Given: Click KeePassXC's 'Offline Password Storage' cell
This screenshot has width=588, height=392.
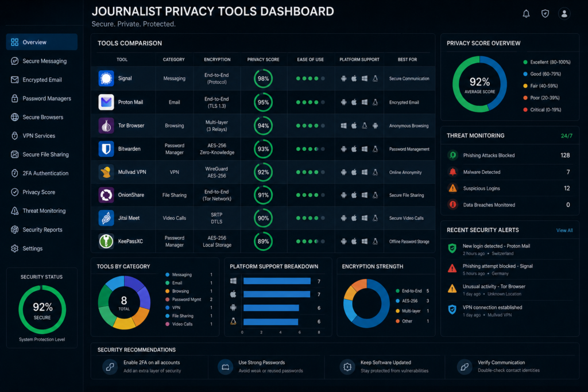Looking at the screenshot, I should [409, 242].
